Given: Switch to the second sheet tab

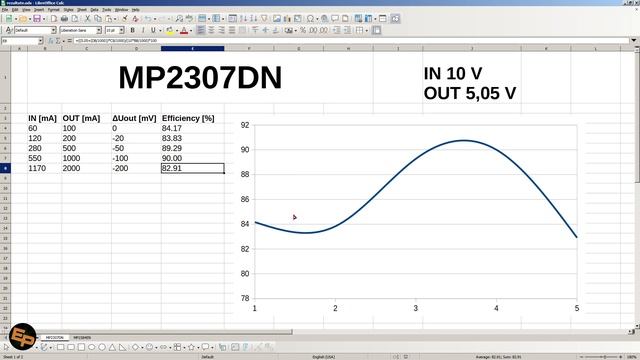Looking at the screenshot, I should [x=82, y=338].
